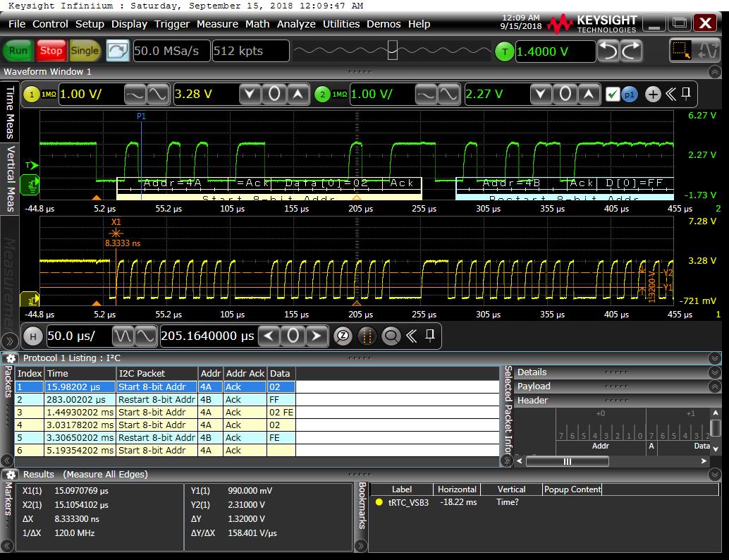
Task: Click channel 1 small-wave vertical scale icon
Action: coord(135,95)
